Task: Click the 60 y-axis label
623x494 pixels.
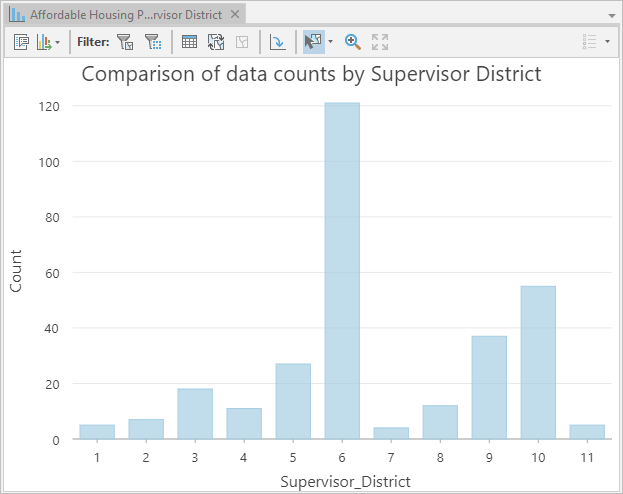Action: click(52, 273)
